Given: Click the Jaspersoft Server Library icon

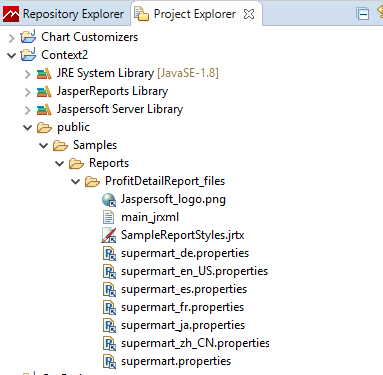Looking at the screenshot, I should (44, 109).
